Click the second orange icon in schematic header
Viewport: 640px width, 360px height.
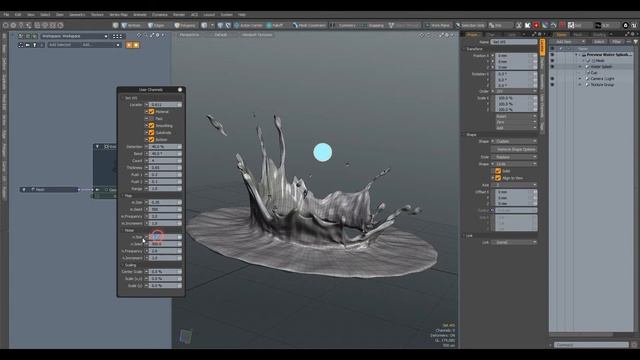136,45
